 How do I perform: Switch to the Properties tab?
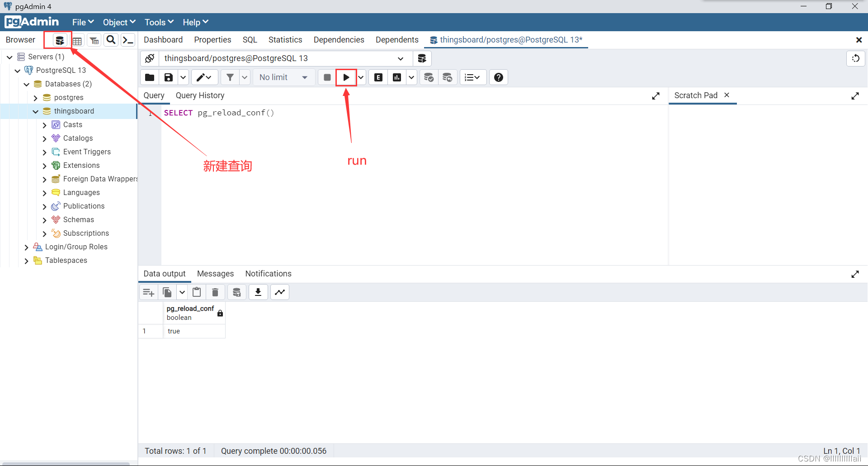tap(212, 40)
